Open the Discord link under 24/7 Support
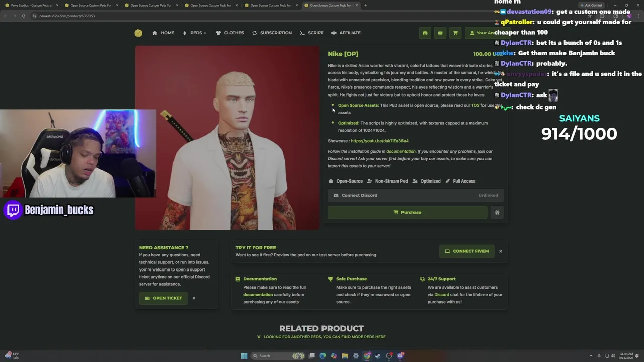 click(442, 295)
